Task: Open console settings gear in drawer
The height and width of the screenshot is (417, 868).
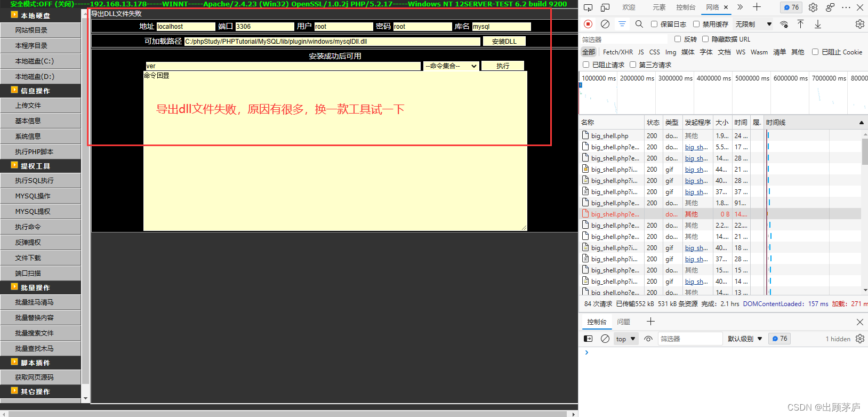Action: point(860,339)
